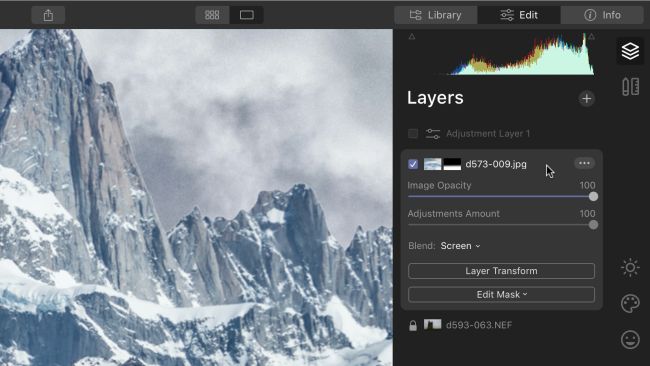
Task: Click the share/export icon in toolbar
Action: coord(48,15)
